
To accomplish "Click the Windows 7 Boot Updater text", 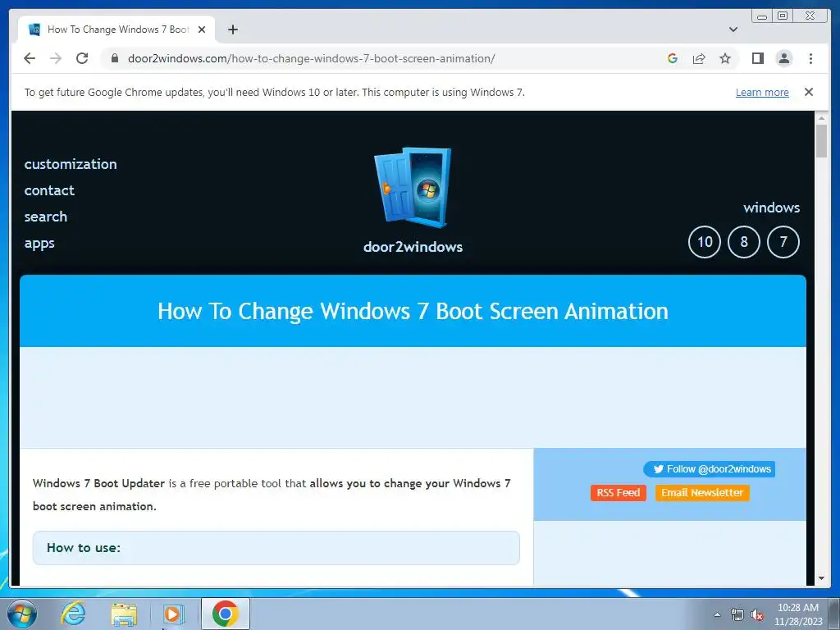I will pyautogui.click(x=98, y=483).
